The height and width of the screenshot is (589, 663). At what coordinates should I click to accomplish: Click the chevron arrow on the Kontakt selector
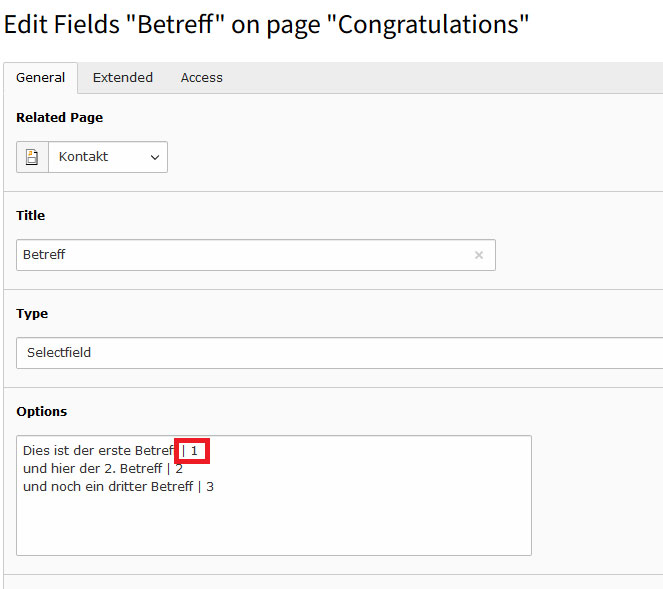point(154,157)
